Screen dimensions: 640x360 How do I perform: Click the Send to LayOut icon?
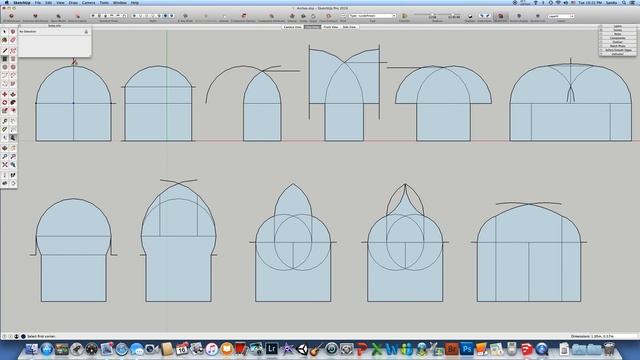tap(77, 17)
